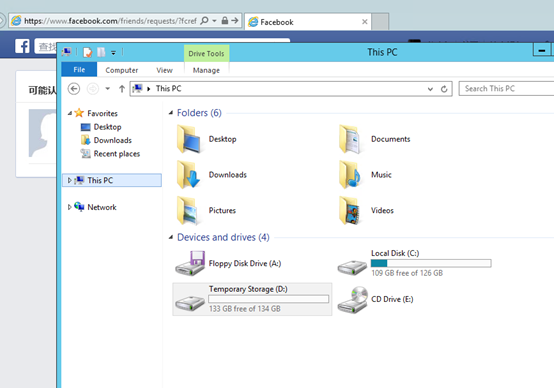Click the Go arrow in IE address bar
The width and height of the screenshot is (554, 388).
pos(235,20)
